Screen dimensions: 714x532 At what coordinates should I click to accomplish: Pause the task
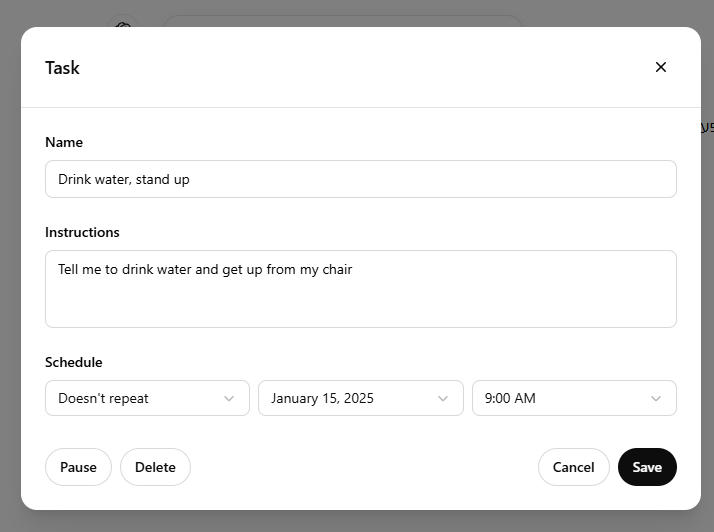point(78,467)
